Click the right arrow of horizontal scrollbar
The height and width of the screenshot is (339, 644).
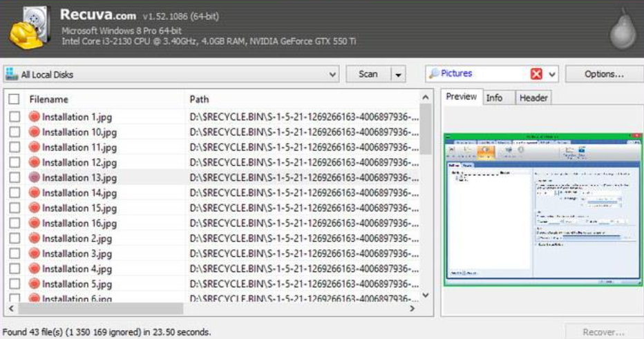[412, 309]
